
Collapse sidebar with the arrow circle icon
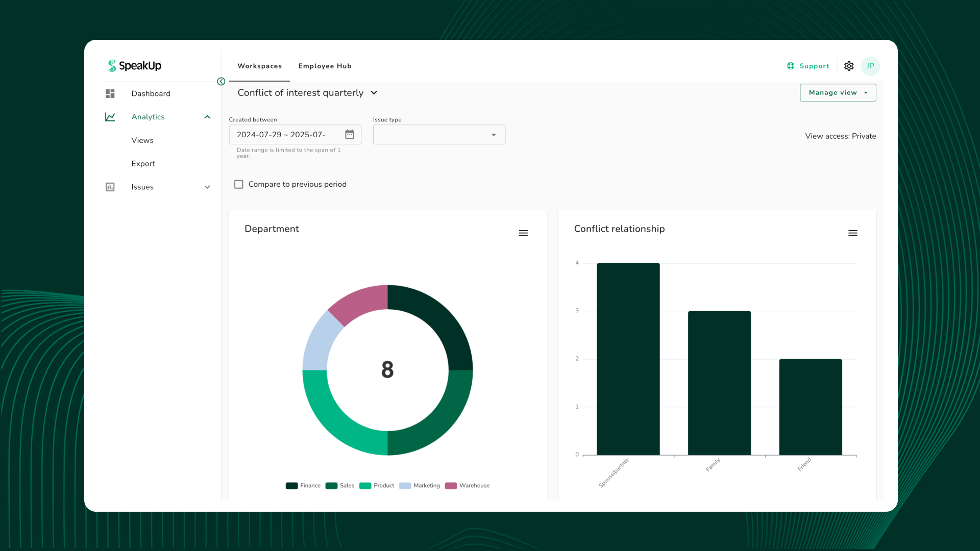(x=221, y=82)
